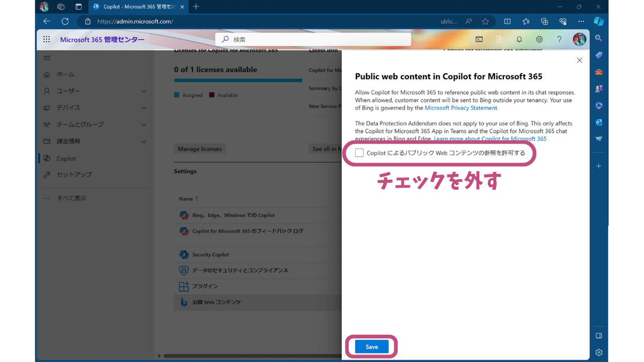Switch to the Copilot admin center browser tab
This screenshot has height=362, width=644.
coord(138,6)
